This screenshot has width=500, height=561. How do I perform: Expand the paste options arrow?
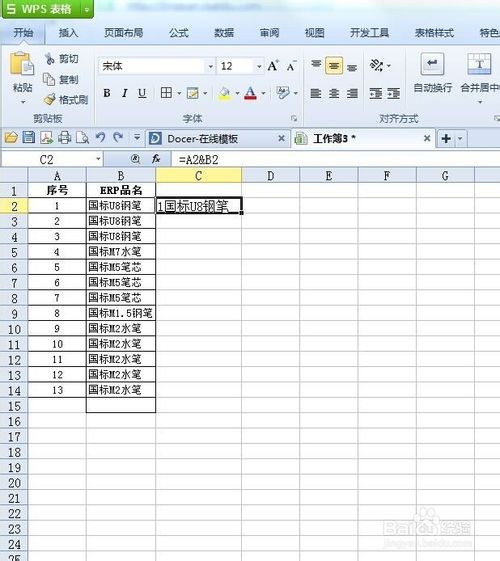(23, 102)
